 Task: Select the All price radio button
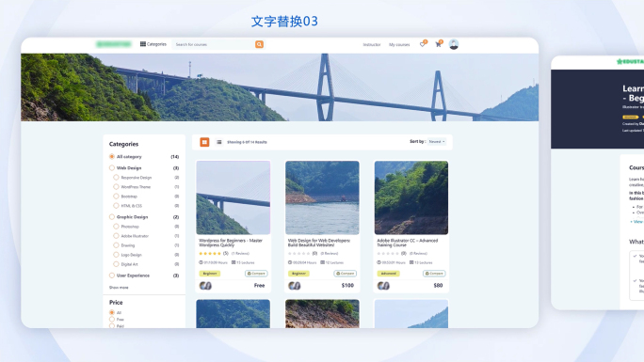tap(112, 312)
